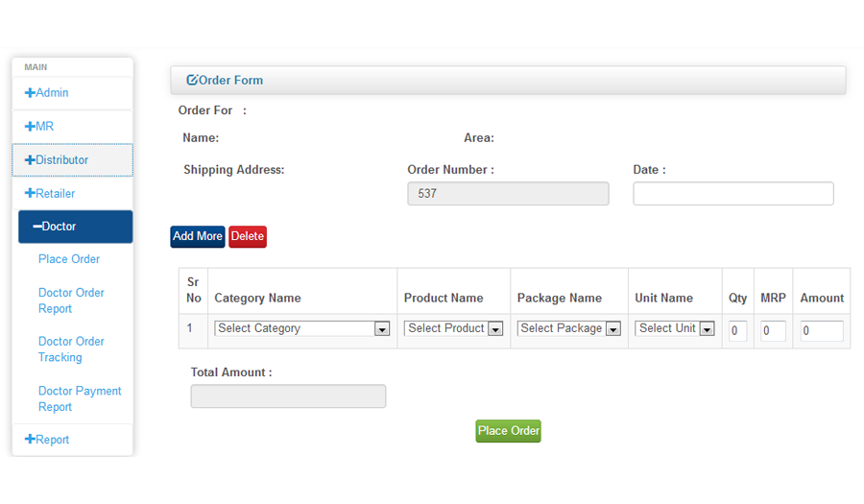Screen dimensions: 864x504
Task: Click the Add More button
Action: coord(197,237)
